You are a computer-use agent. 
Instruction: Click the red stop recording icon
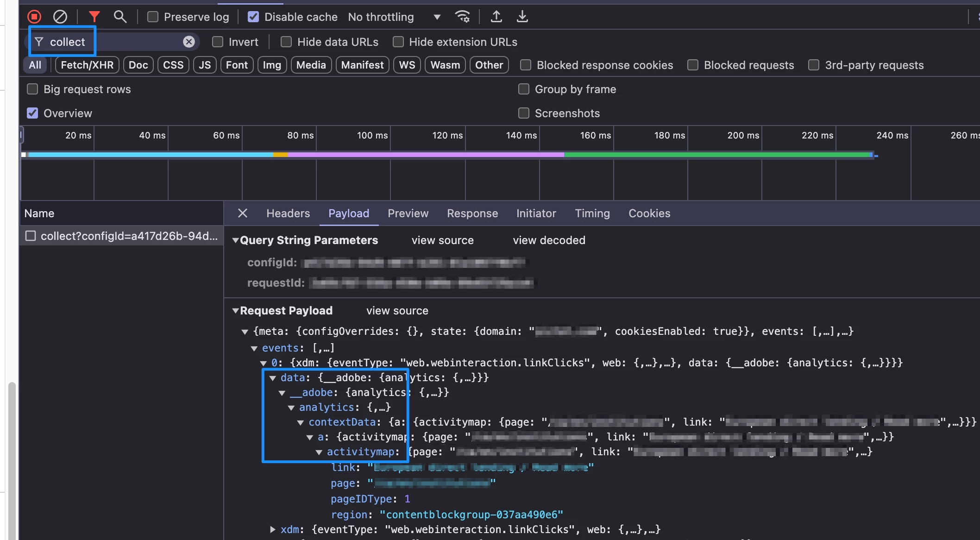(x=34, y=17)
